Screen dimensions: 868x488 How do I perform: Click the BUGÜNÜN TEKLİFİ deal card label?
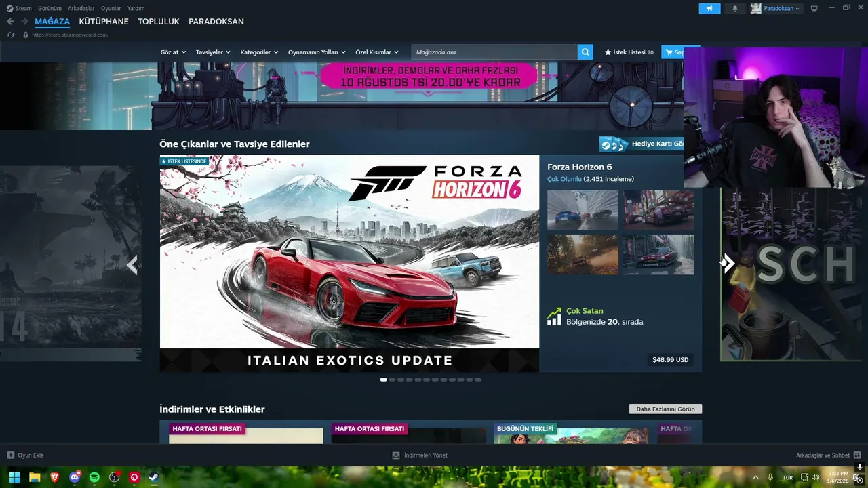526,428
